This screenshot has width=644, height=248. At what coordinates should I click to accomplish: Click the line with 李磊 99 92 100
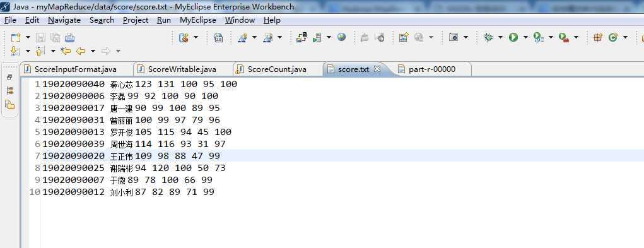(130, 96)
